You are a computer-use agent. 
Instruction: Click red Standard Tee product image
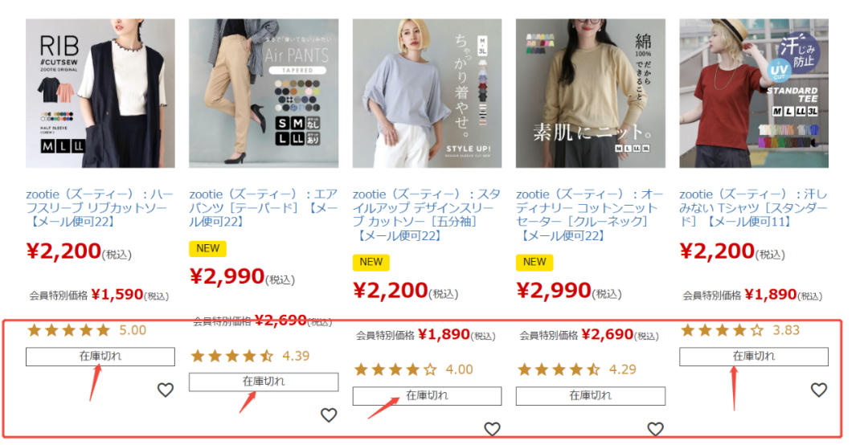(x=754, y=93)
